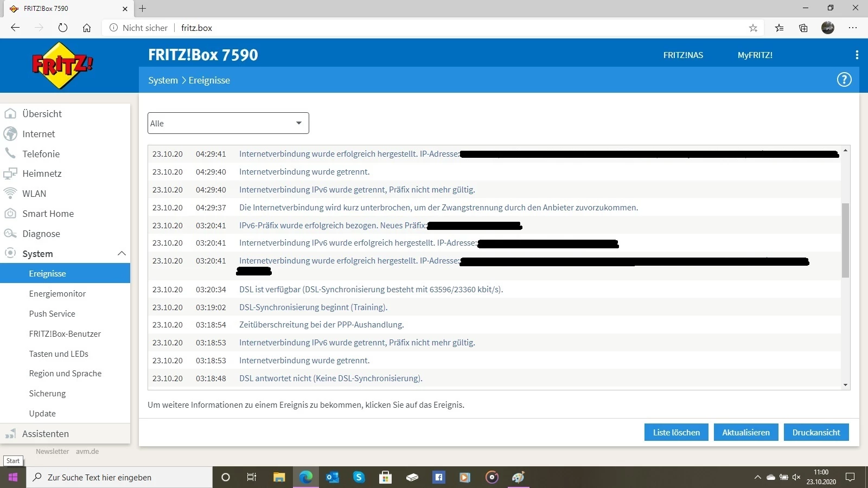Launch File Explorer from taskbar
868x488 pixels.
coord(279,477)
